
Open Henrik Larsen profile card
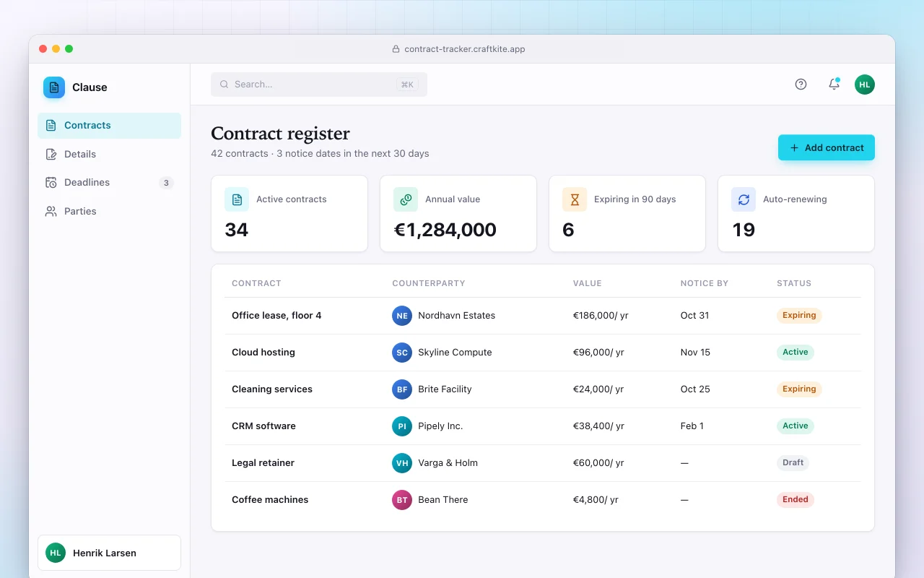pyautogui.click(x=109, y=553)
